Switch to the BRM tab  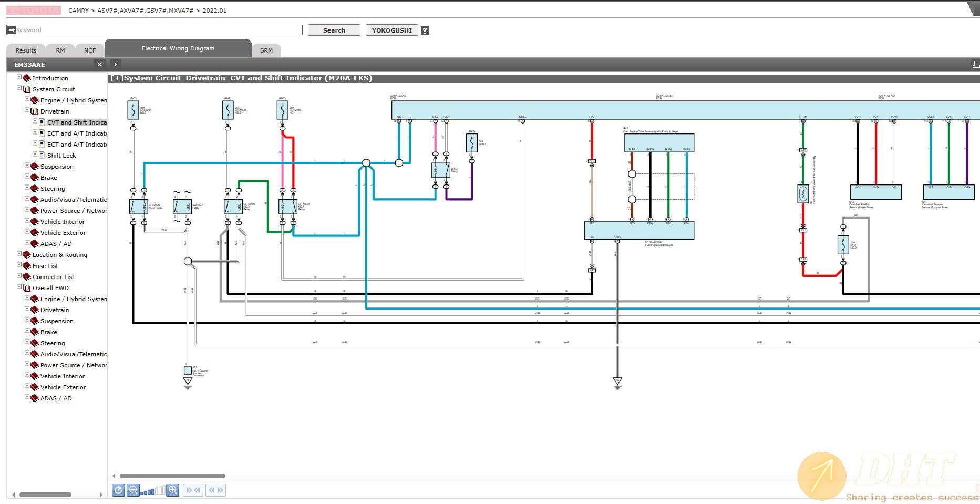[x=266, y=50]
